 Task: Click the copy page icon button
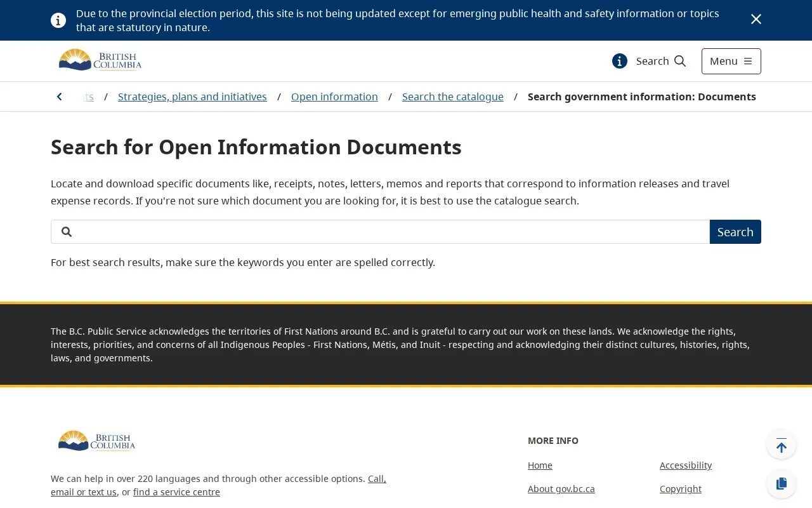(782, 483)
